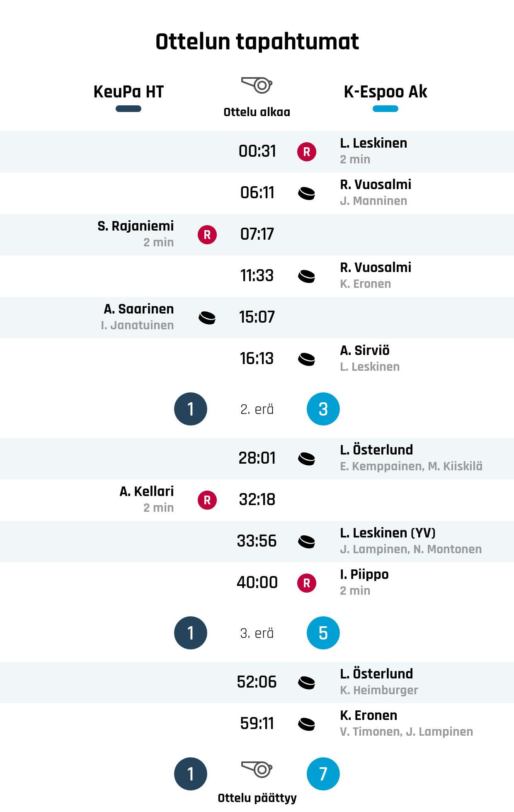
Task: Click the penalty icon at 00:31
Action: pyautogui.click(x=307, y=152)
